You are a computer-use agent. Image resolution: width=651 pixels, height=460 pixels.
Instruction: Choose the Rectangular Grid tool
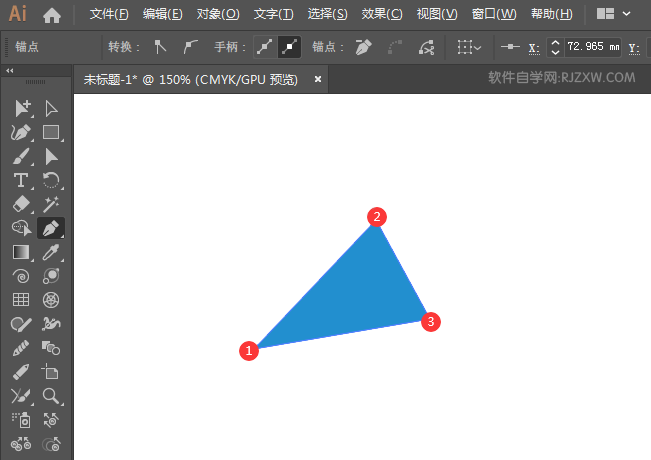pos(21,300)
